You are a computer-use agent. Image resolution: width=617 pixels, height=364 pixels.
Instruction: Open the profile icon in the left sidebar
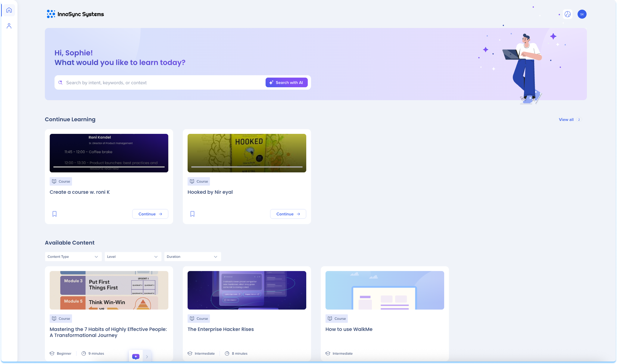pyautogui.click(x=9, y=26)
